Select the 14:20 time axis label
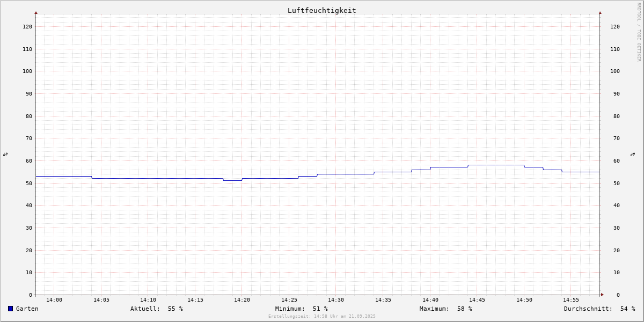The height and width of the screenshot is (322, 644). (x=242, y=300)
